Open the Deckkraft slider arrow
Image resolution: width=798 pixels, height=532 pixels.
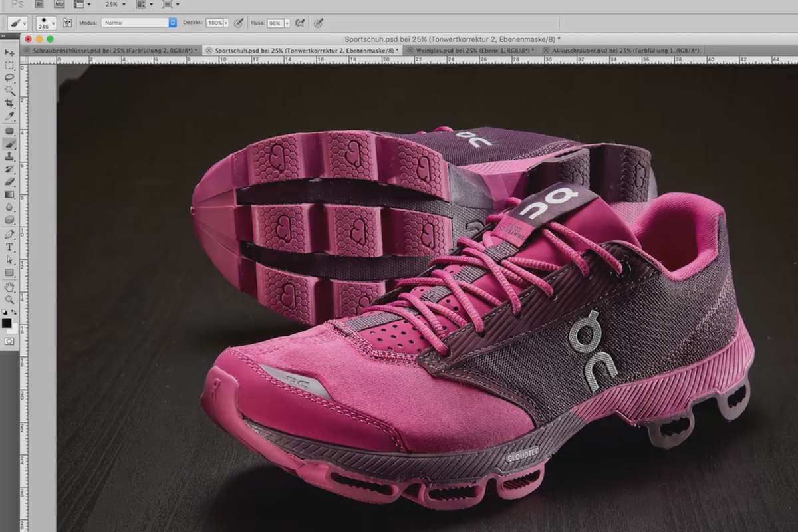[x=226, y=23]
